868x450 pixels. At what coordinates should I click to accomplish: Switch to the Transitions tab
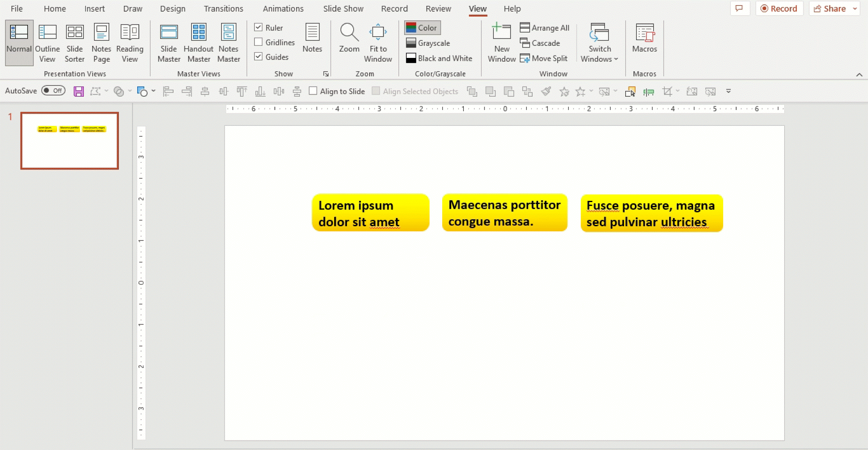(x=223, y=9)
